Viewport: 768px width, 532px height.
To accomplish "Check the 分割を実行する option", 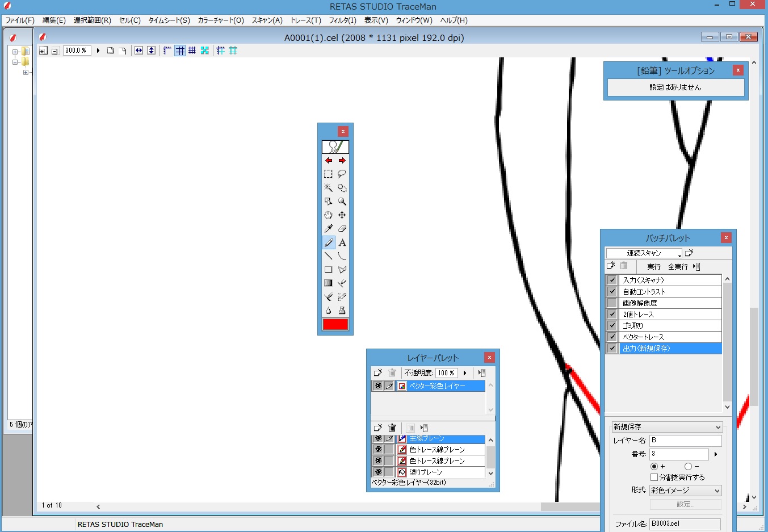I will (654, 477).
